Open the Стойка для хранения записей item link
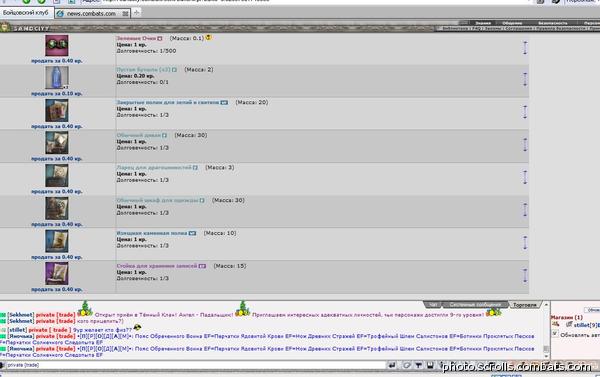Screen dimensions: 600x377 (x=157, y=266)
